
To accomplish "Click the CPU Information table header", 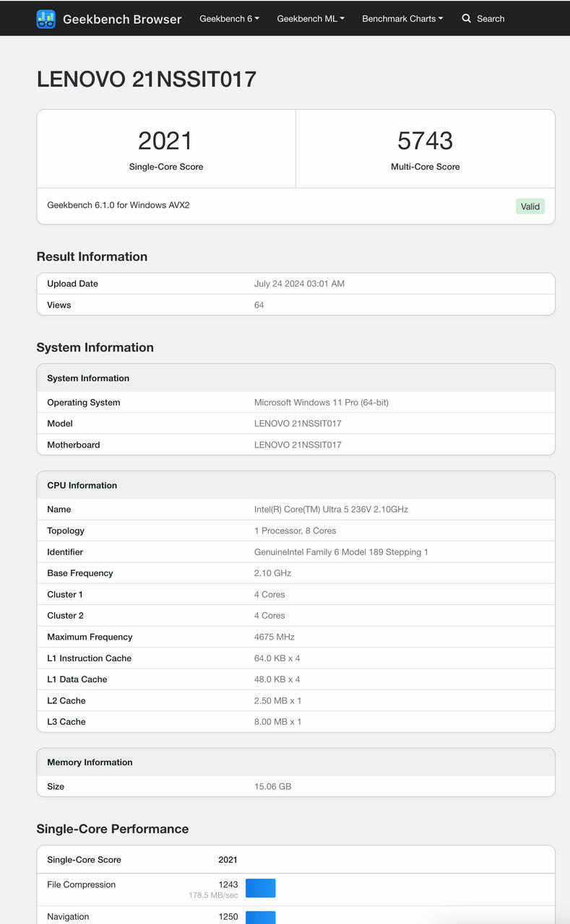I will (295, 485).
